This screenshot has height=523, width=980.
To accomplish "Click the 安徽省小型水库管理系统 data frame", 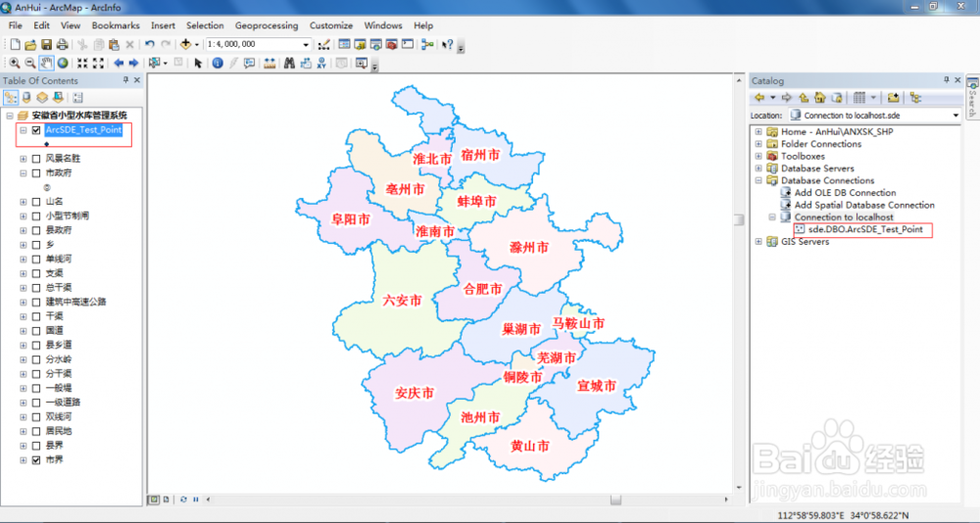I will [79, 116].
